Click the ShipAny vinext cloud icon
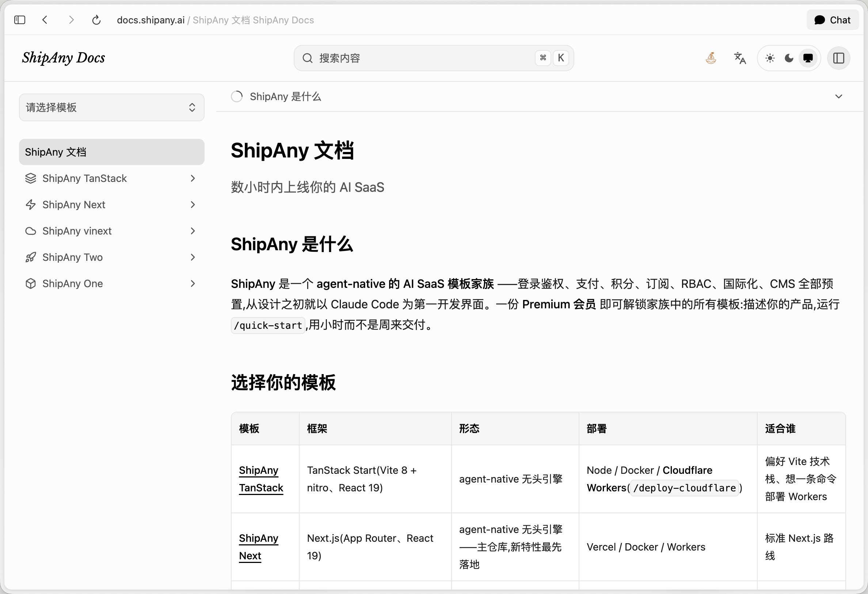 coord(31,231)
